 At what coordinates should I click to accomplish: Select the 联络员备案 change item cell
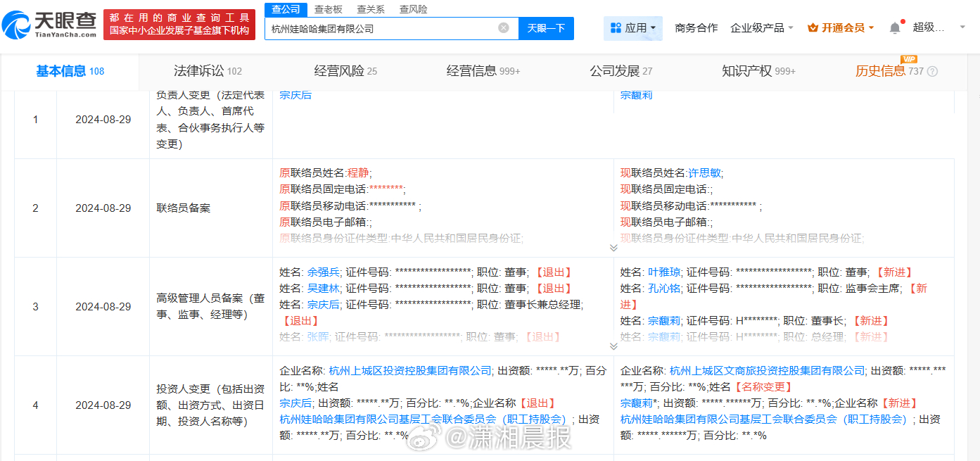tap(211, 208)
